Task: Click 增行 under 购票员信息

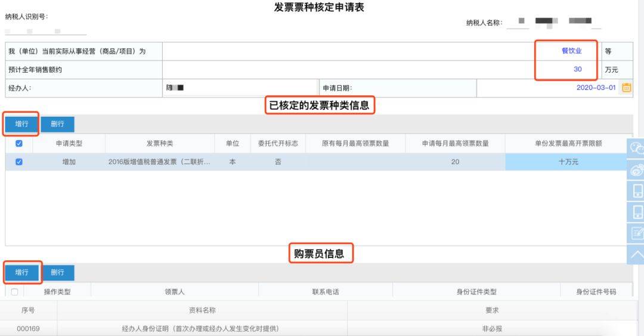Action: [x=22, y=272]
